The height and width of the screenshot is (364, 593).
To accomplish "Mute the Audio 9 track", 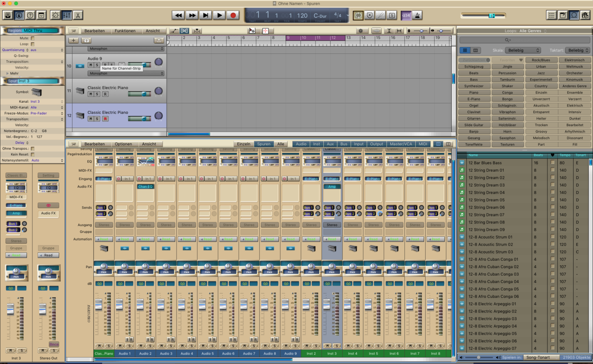I will [x=91, y=65].
